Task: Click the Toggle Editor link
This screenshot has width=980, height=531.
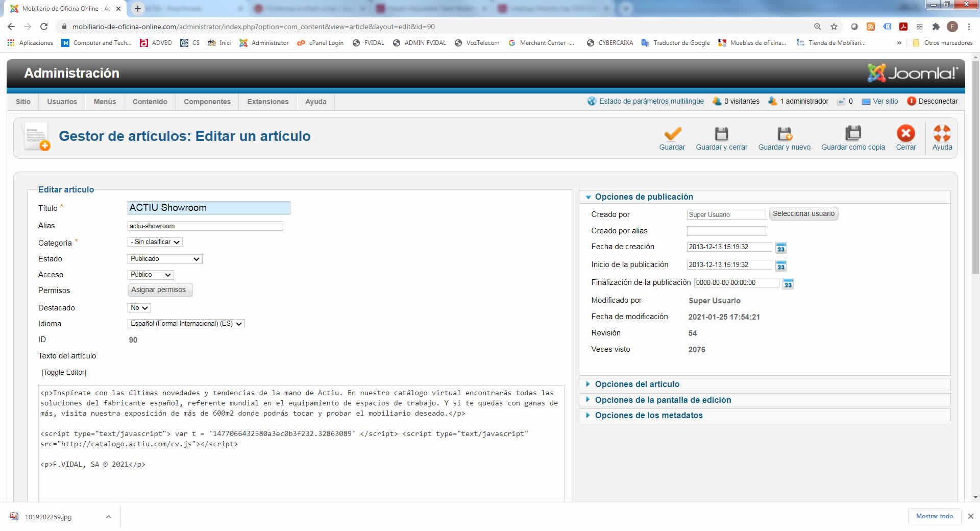Action: [x=64, y=373]
